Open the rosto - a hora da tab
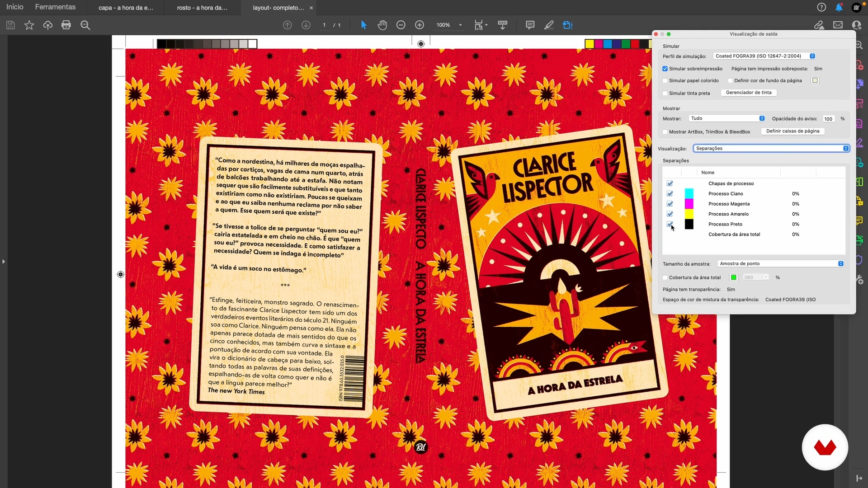 202,8
